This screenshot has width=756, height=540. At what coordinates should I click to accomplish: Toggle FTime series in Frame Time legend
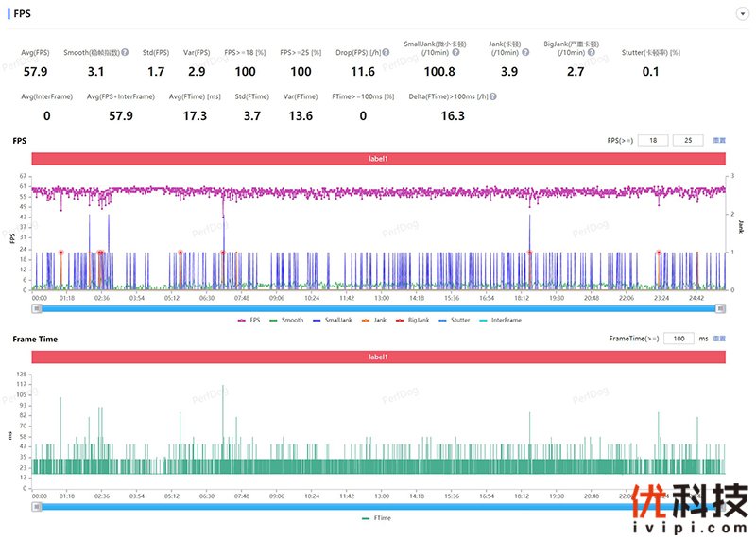[378, 518]
